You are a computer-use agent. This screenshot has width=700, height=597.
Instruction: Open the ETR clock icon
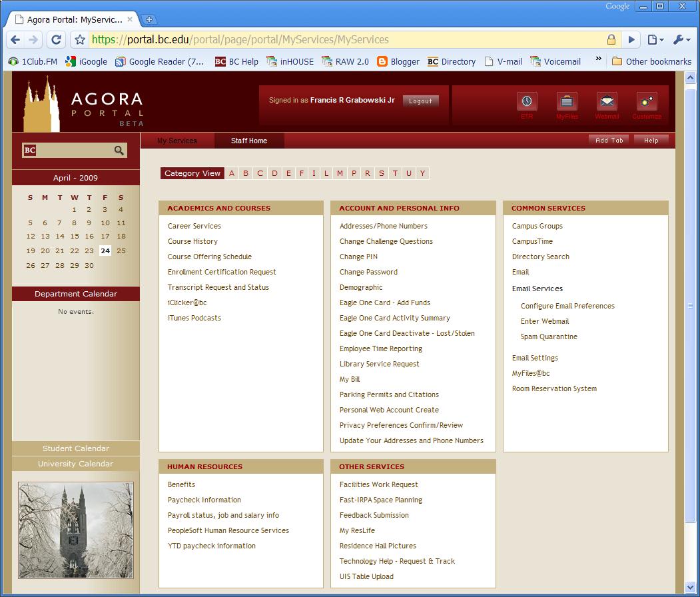coord(527,101)
